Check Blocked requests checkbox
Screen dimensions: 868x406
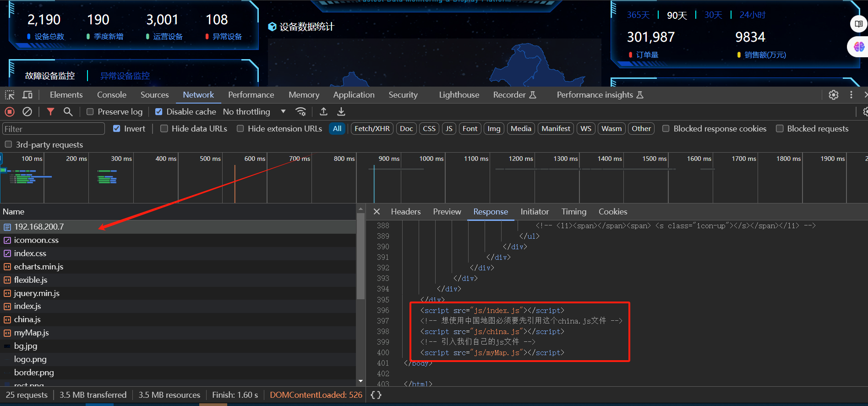[780, 129]
